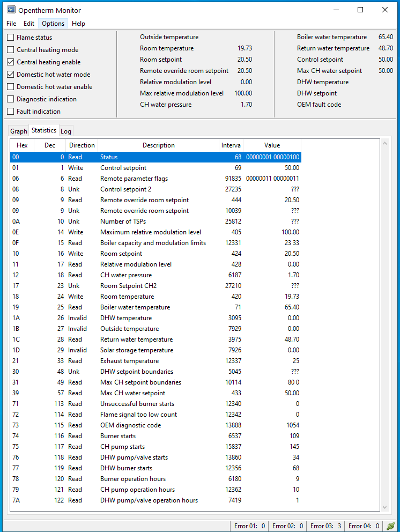The width and height of the screenshot is (400, 532).
Task: Select the Burner starts row with 109
Action: [155, 436]
